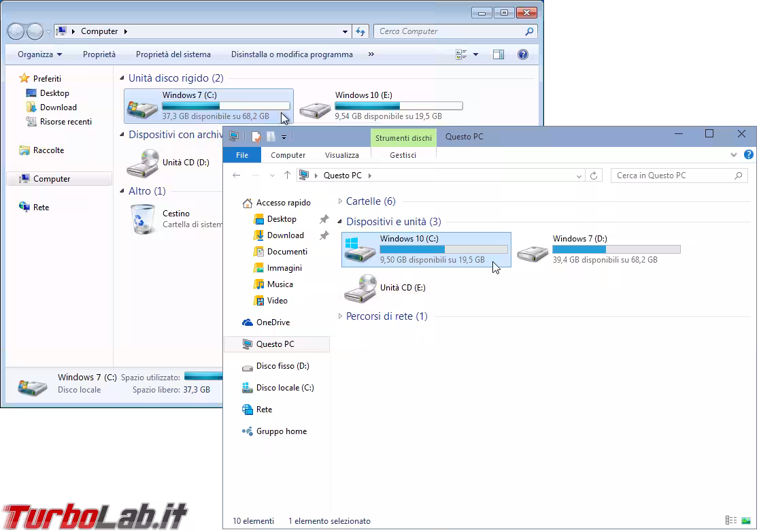Click Disinstalla o modifica programma
Image resolution: width=759 pixels, height=532 pixels.
tap(291, 54)
